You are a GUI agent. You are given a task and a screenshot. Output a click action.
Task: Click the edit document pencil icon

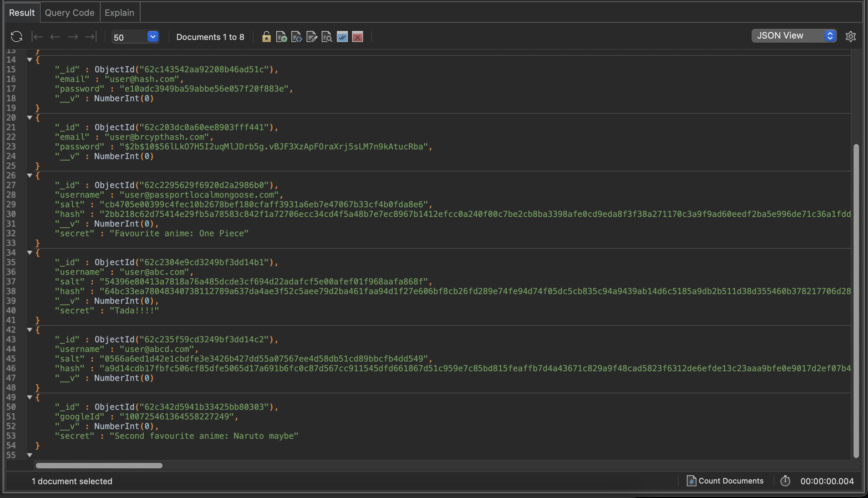[312, 37]
